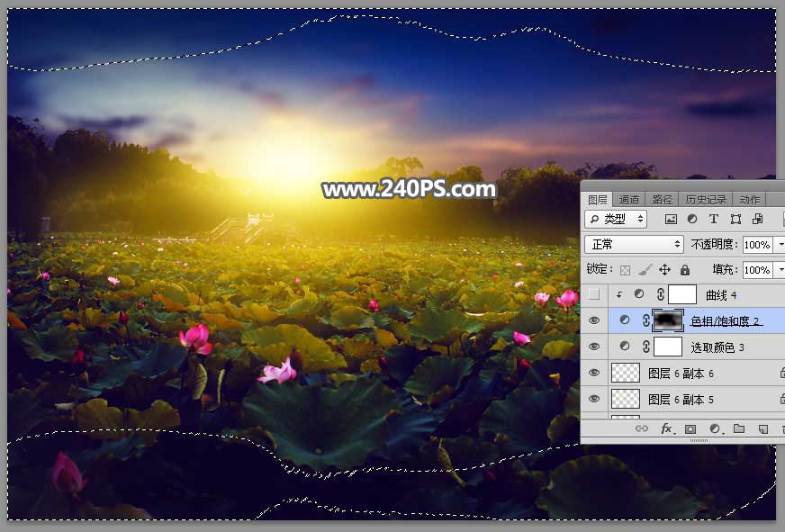Hide the 选取颜色 3 layer
785x532 pixels.
pyautogui.click(x=594, y=346)
